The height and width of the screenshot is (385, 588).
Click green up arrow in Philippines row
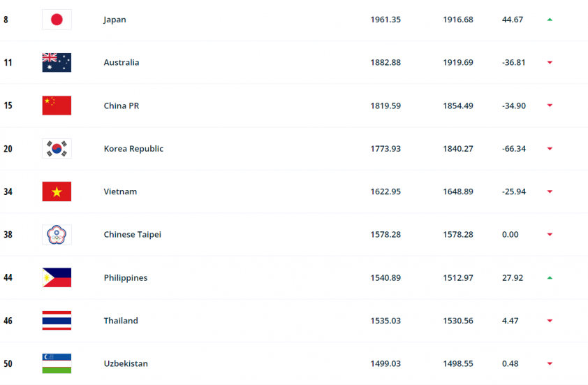click(x=550, y=277)
